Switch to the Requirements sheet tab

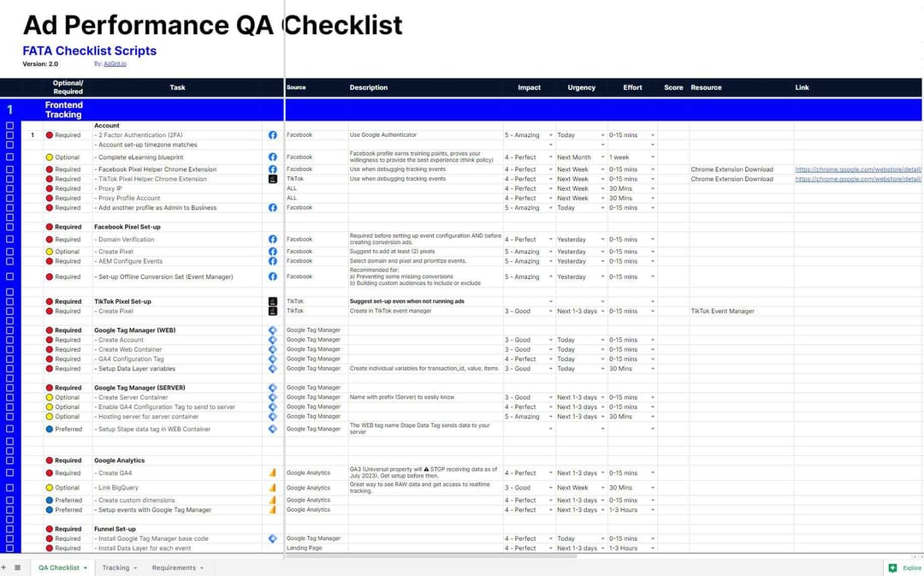(x=174, y=567)
